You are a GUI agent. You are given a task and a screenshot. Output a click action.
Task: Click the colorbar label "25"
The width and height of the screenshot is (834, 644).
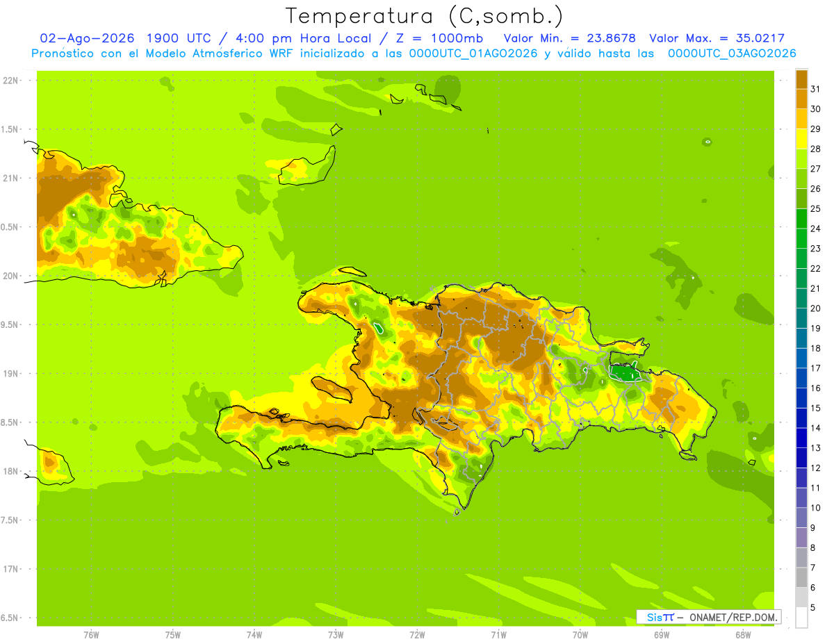point(816,208)
